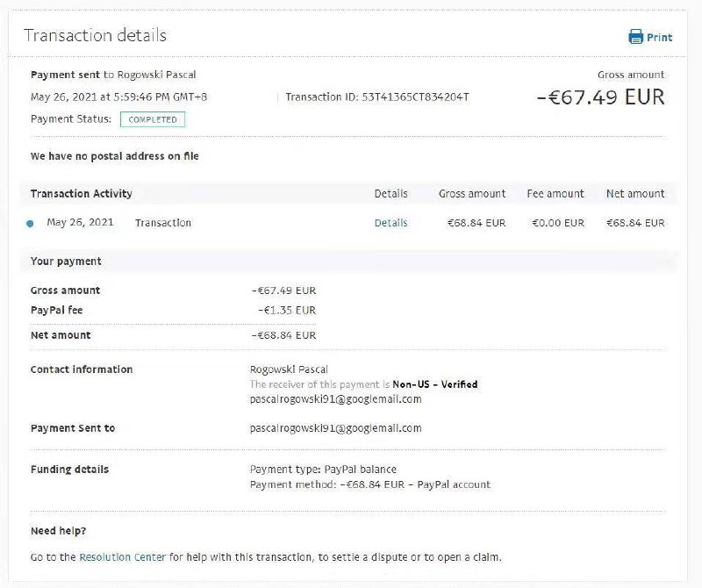The width and height of the screenshot is (702, 588).
Task: Click the blue dot beside May 26, 2021
Action: click(30, 224)
